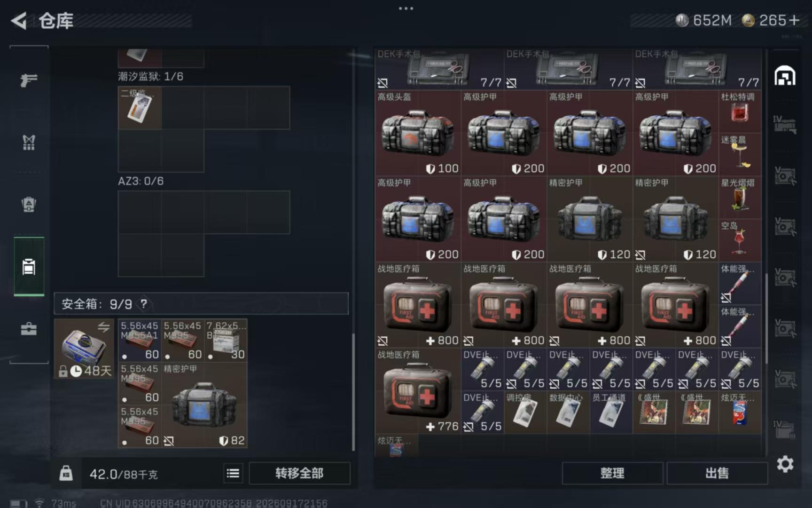This screenshot has height=508, width=812.
Task: Tap the 73ms latency indicator
Action: [63, 503]
